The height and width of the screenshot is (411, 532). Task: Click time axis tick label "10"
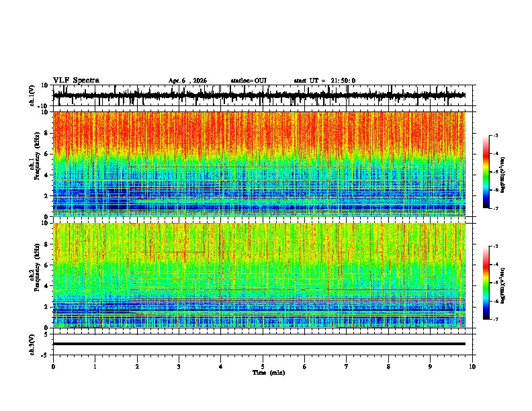click(x=472, y=367)
